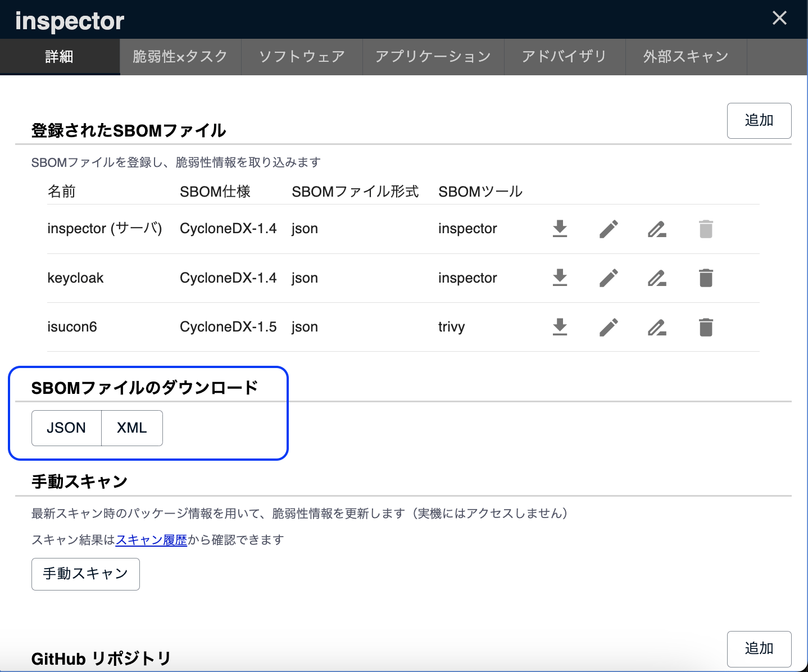Click 追加 button for SBOM files
The image size is (808, 672).
(x=759, y=120)
